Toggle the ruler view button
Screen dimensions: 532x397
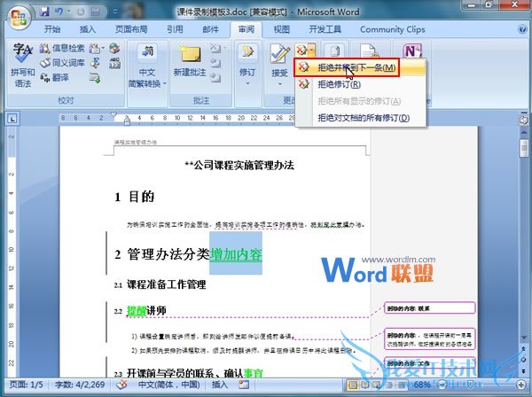(524, 120)
